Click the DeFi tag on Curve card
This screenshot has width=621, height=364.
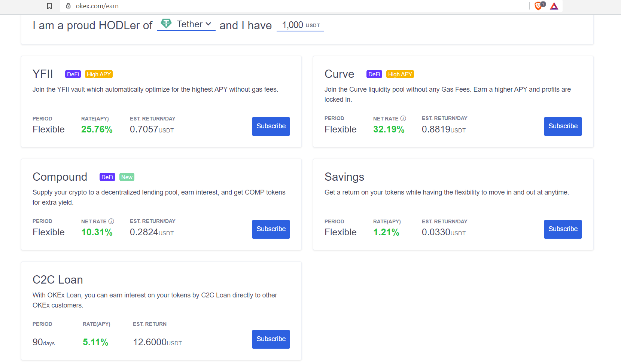374,74
